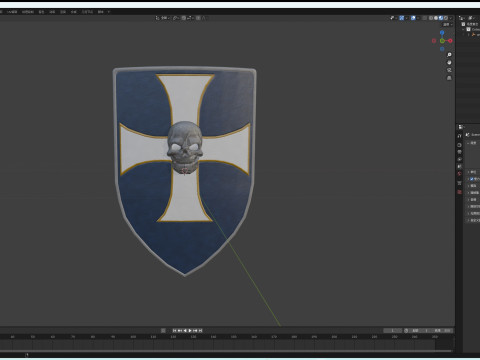Open the World properties tab
This screenshot has width=480, height=360.
click(459, 173)
